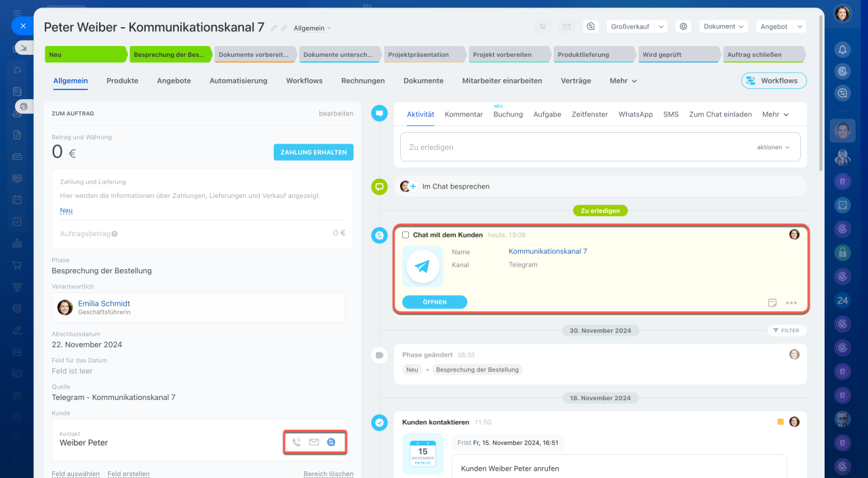Tick the 'Chat mit dem Kunden' checkbox
This screenshot has width=868, height=478.
tap(406, 235)
